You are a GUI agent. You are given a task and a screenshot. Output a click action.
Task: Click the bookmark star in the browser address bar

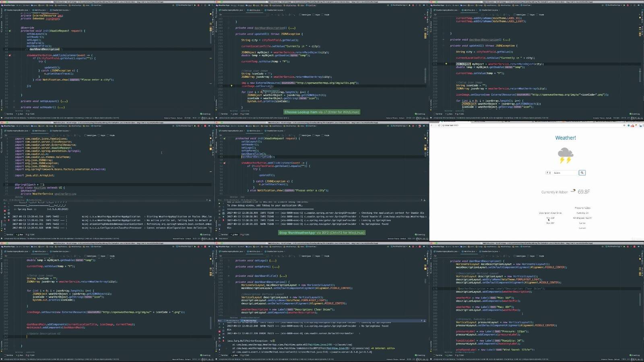pos(623,125)
